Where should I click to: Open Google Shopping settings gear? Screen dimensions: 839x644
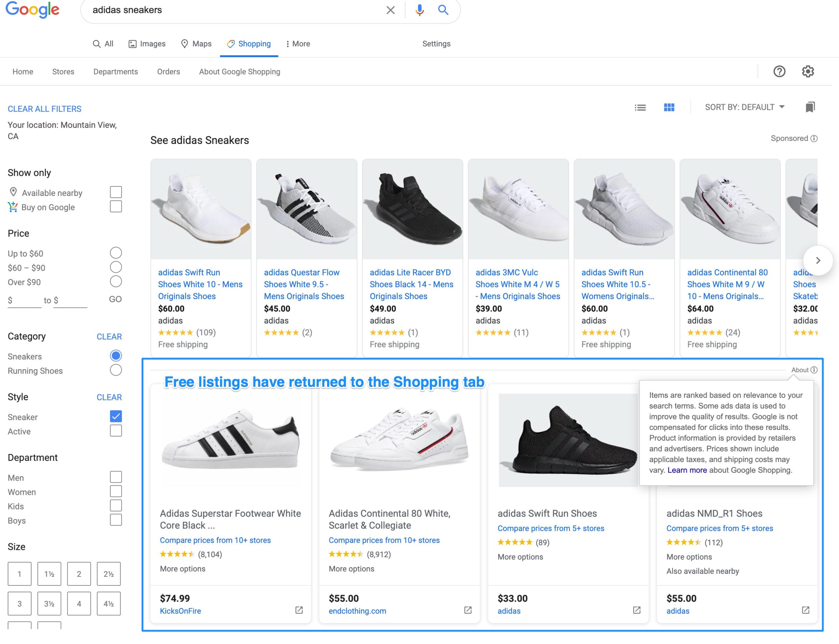[x=808, y=71]
